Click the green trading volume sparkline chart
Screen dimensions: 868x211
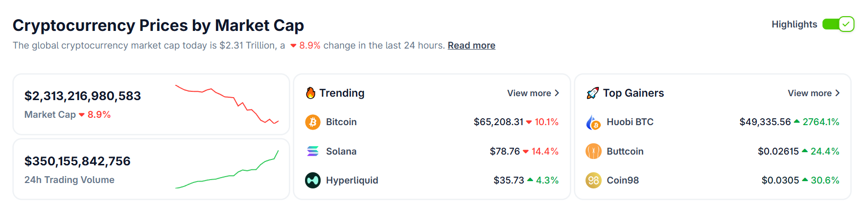pyautogui.click(x=227, y=170)
